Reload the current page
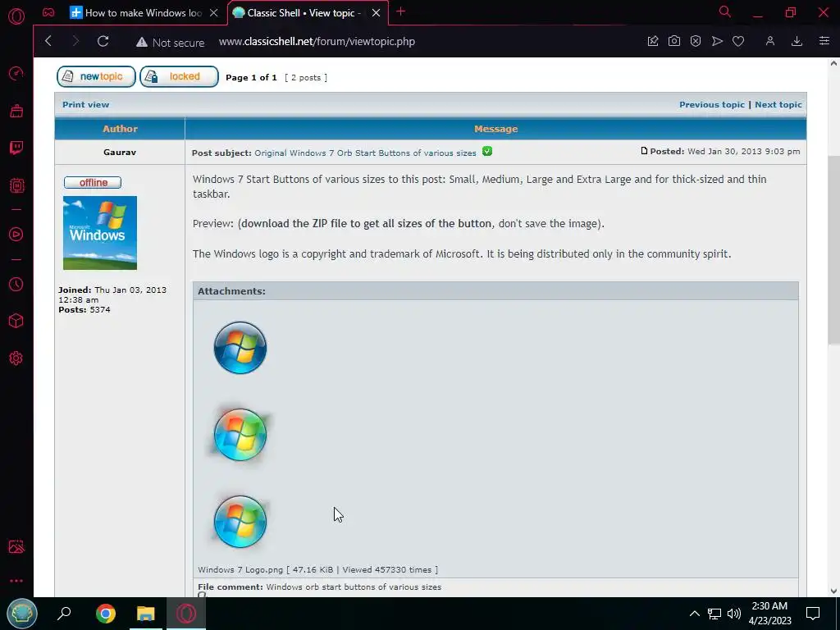This screenshot has width=840, height=630. coord(103,41)
